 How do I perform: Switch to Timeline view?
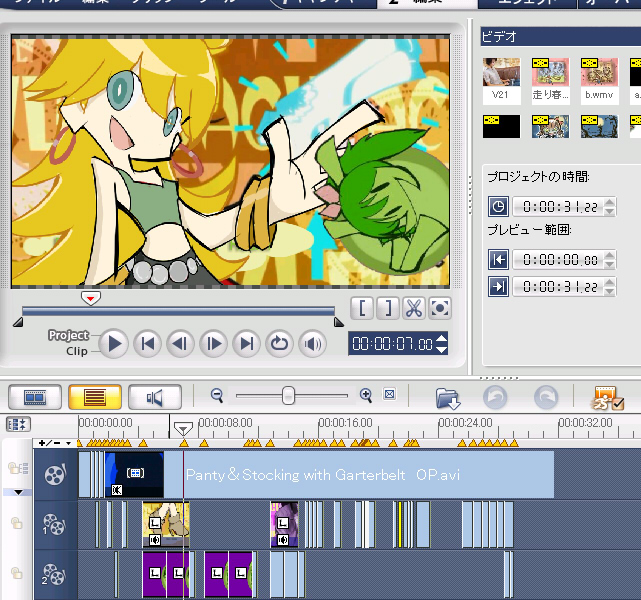[95, 397]
